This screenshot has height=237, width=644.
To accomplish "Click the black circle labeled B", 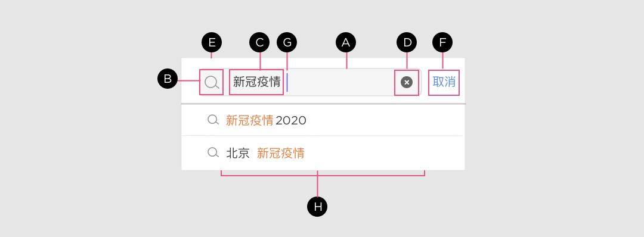I will coord(168,79).
